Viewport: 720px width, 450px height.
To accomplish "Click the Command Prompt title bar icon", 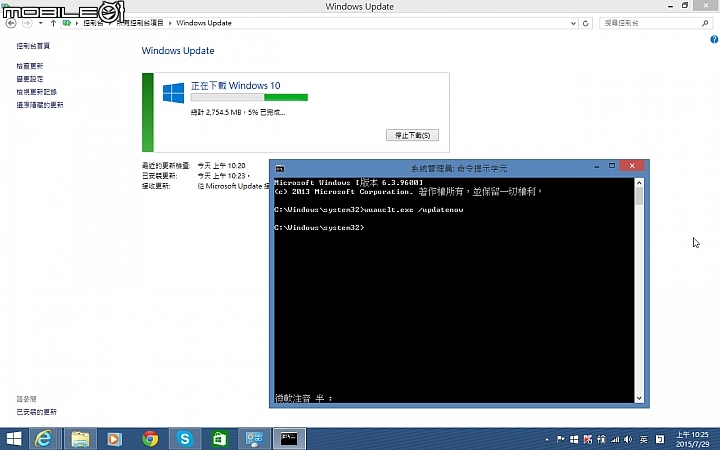I will pyautogui.click(x=280, y=169).
